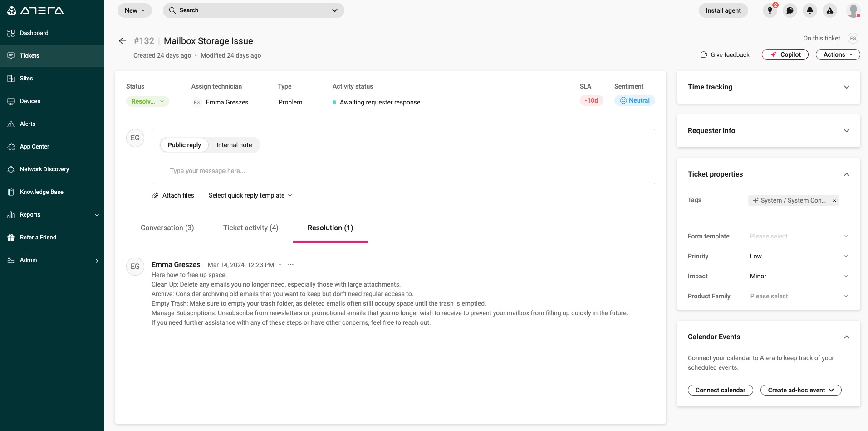The image size is (868, 431).
Task: Select the Public reply toggle
Action: 184,145
